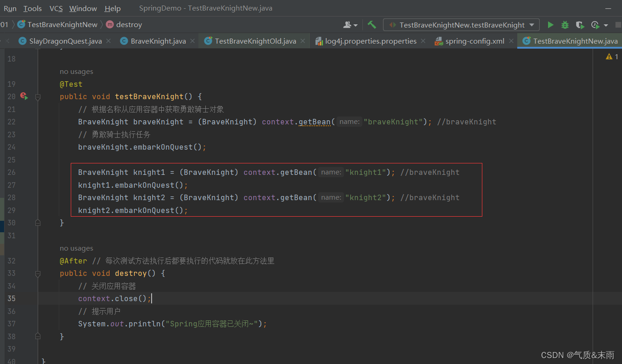Start debugging with the green bug icon
This screenshot has height=364, width=622.
click(565, 25)
